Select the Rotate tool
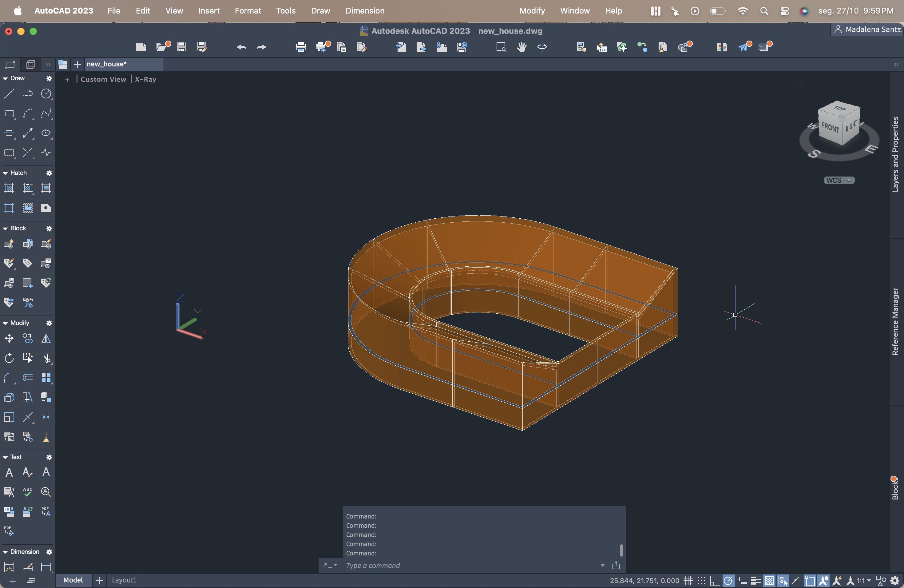Image resolution: width=904 pixels, height=588 pixels. tap(9, 358)
